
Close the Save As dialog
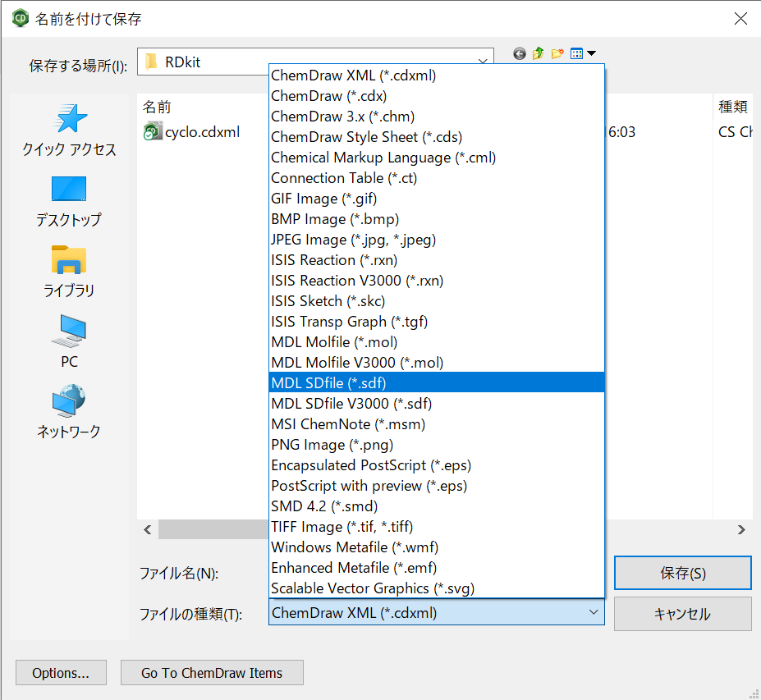coord(740,18)
